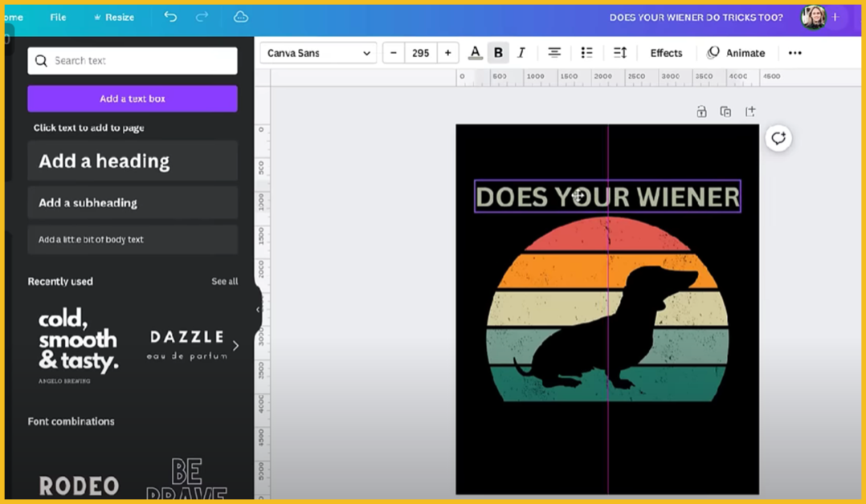Open the Effects panel

click(x=666, y=53)
